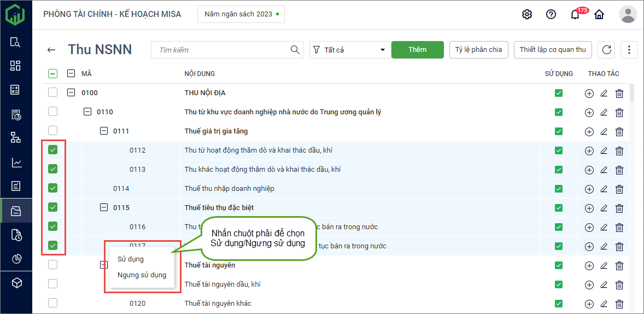Viewport: 644px width, 314px height.
Task: Click the settings gear icon in header
Action: coord(527,14)
